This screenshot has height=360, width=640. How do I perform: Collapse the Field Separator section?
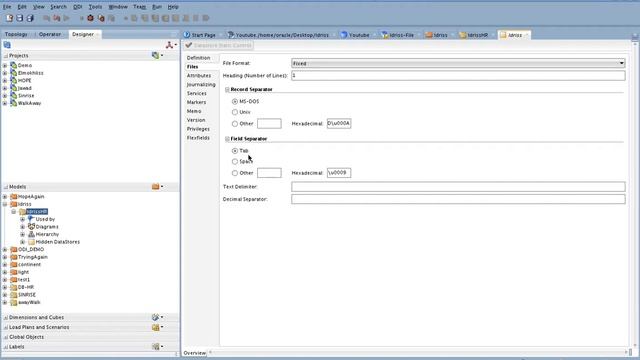(227, 139)
